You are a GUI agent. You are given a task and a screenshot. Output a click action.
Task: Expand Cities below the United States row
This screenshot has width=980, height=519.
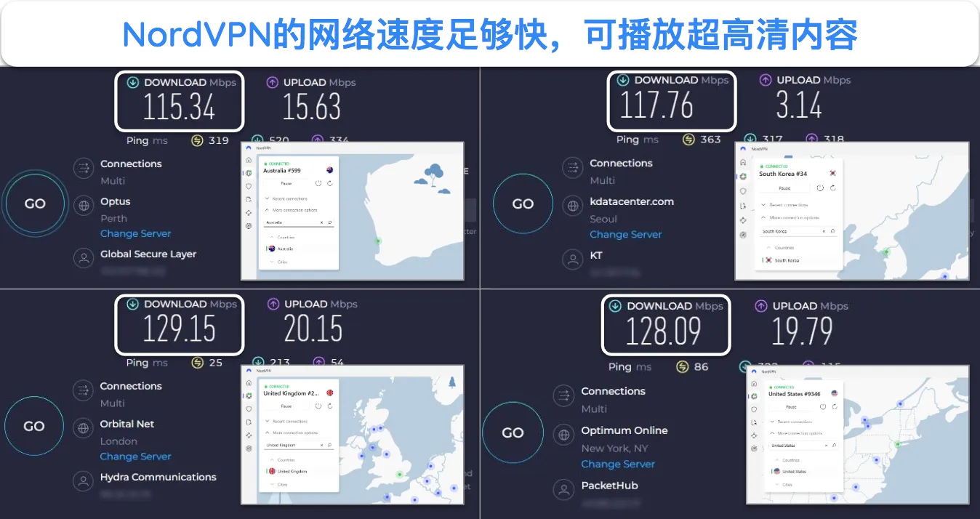point(784,484)
